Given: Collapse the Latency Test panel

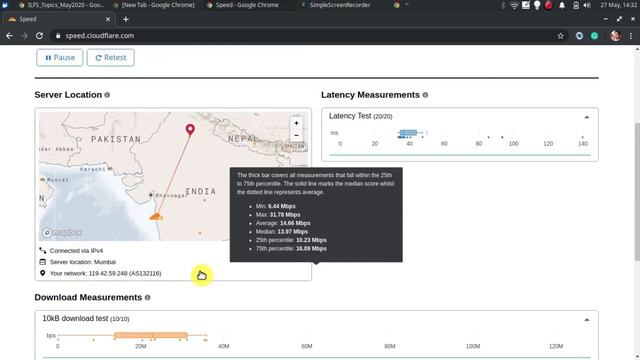Looking at the screenshot, I should 587,117.
